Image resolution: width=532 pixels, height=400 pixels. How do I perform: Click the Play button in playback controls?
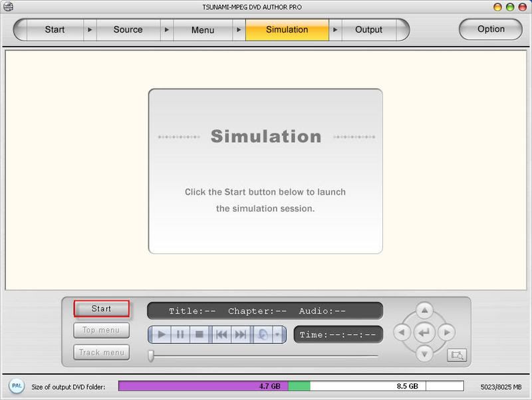click(x=161, y=335)
